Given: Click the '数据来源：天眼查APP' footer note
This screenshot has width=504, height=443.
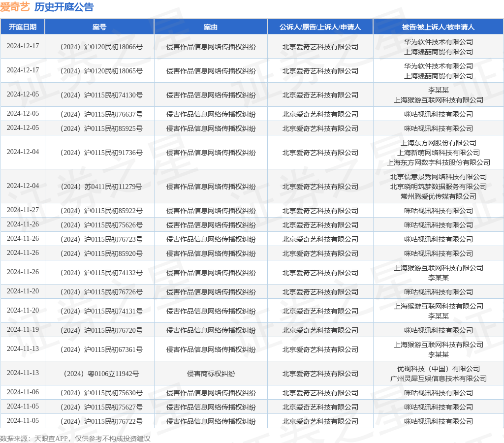Looking at the screenshot, I should point(34,439).
